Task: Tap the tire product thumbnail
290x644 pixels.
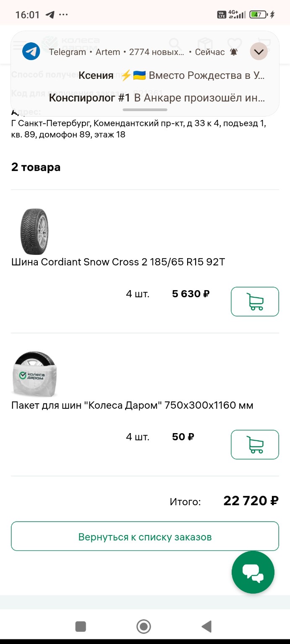Action: [x=34, y=232]
